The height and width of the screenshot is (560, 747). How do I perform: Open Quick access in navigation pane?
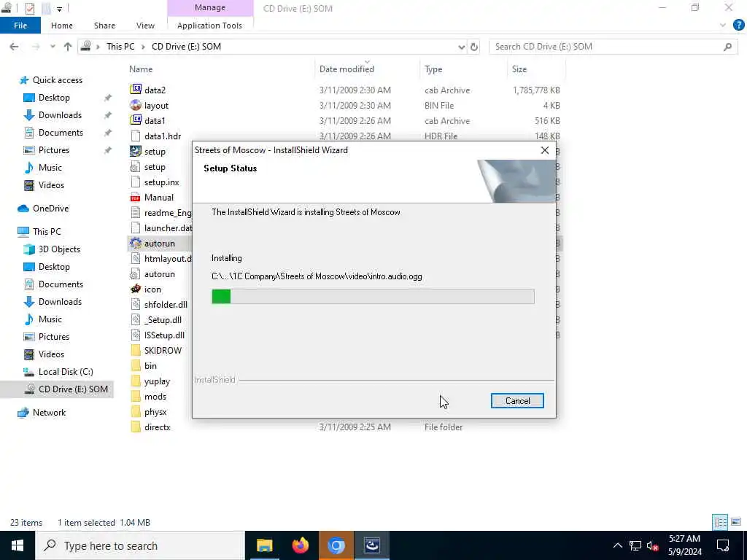(57, 80)
